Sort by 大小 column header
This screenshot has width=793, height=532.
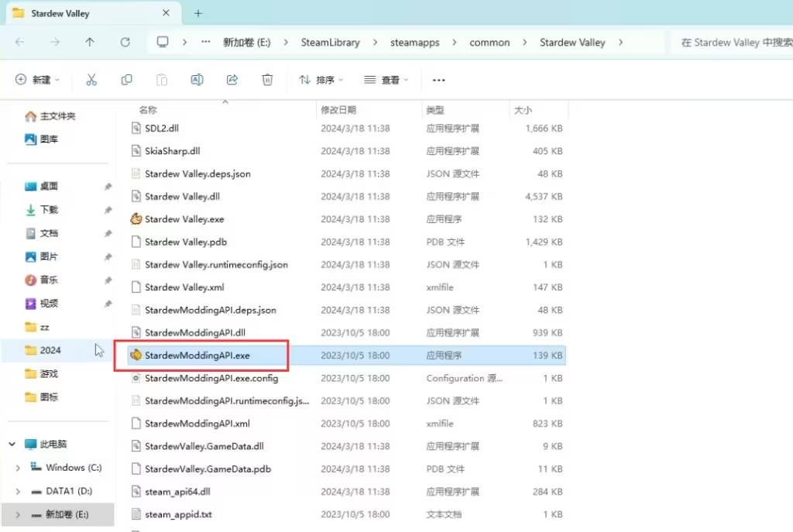click(523, 110)
